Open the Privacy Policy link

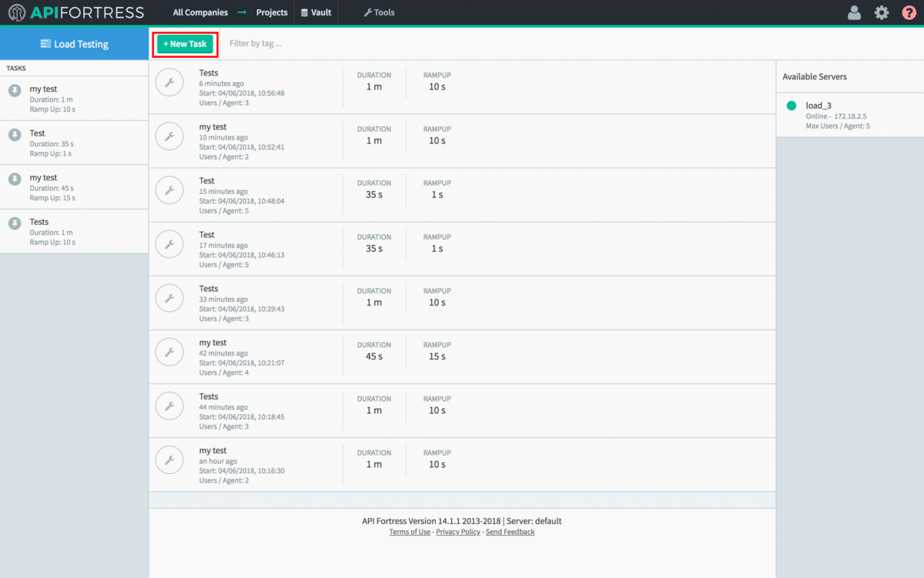[457, 532]
